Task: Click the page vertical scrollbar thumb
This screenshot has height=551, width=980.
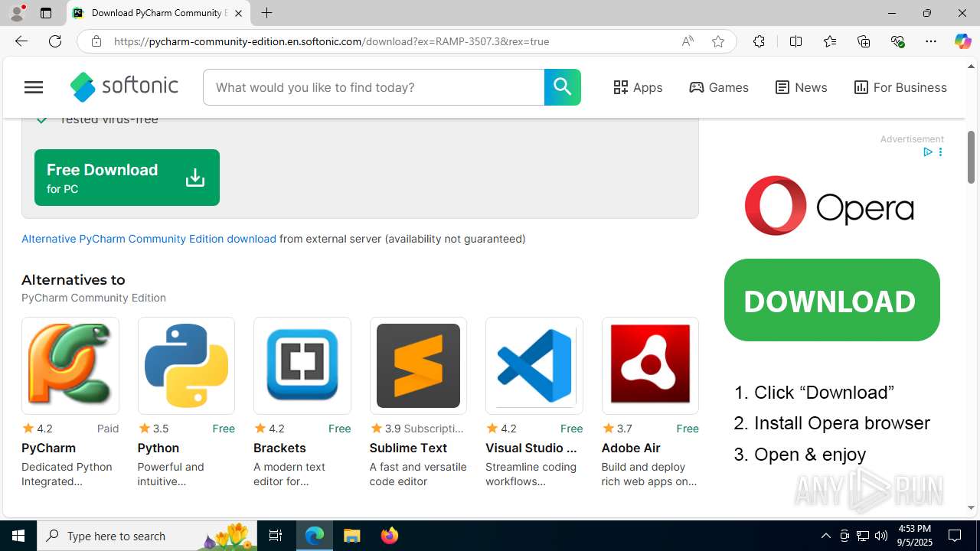Action: pos(972,157)
